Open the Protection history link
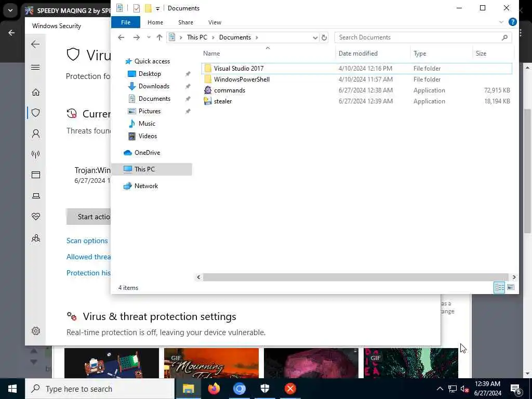 [x=88, y=273]
